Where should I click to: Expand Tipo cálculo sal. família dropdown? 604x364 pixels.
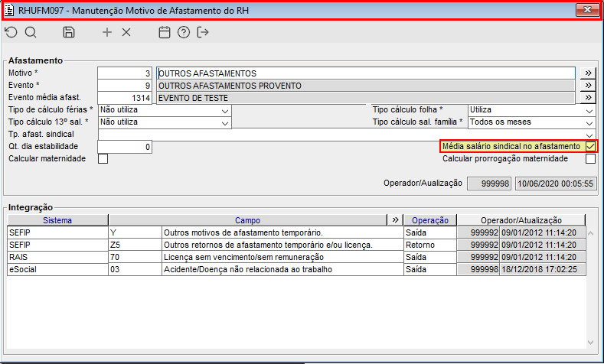click(589, 123)
